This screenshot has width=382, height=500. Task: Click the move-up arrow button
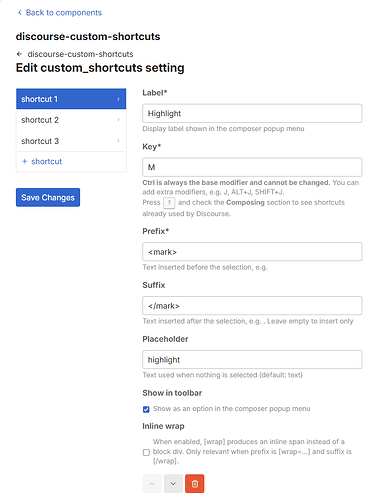coord(152,484)
